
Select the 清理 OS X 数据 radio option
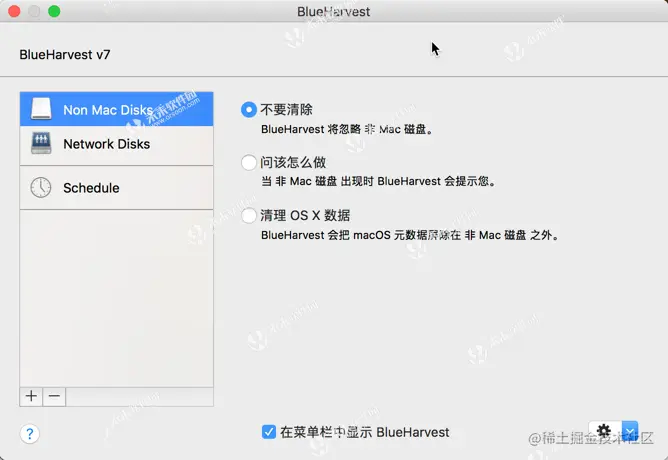click(249, 215)
